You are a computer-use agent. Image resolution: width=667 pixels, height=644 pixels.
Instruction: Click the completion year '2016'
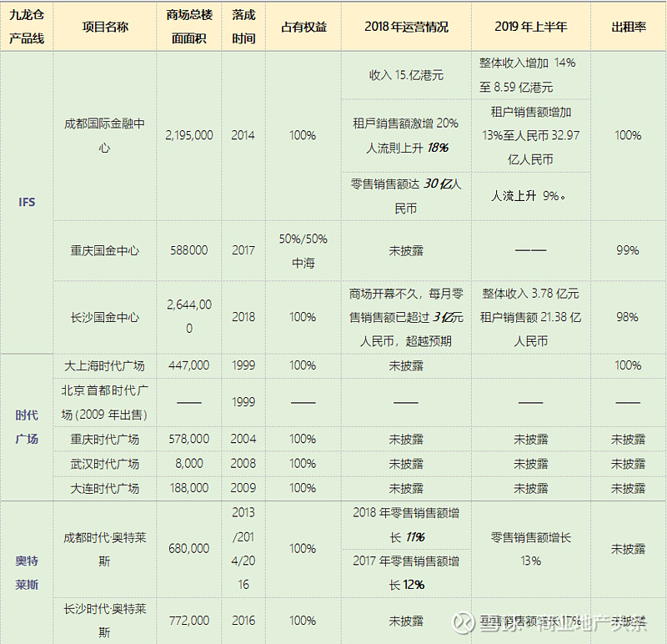tap(243, 621)
